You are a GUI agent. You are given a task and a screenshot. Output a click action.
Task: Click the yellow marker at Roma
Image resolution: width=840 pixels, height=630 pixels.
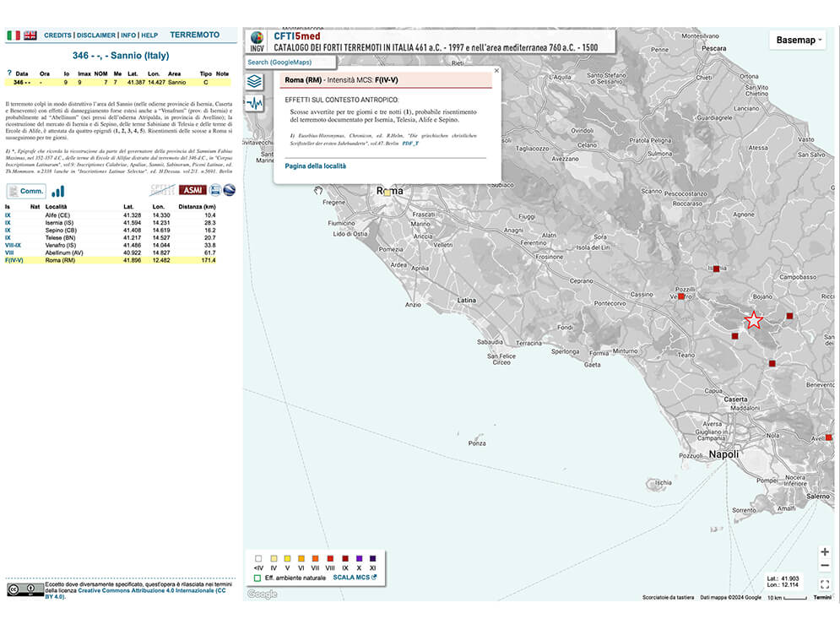click(x=387, y=193)
